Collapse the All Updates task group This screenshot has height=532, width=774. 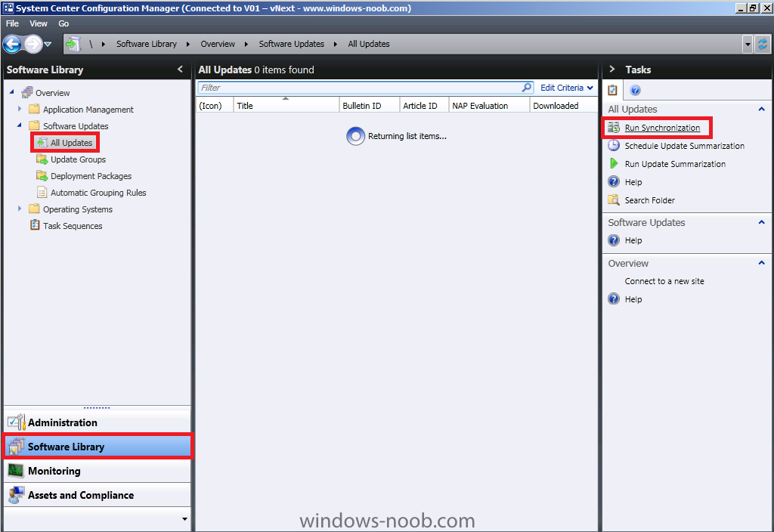pyautogui.click(x=762, y=109)
